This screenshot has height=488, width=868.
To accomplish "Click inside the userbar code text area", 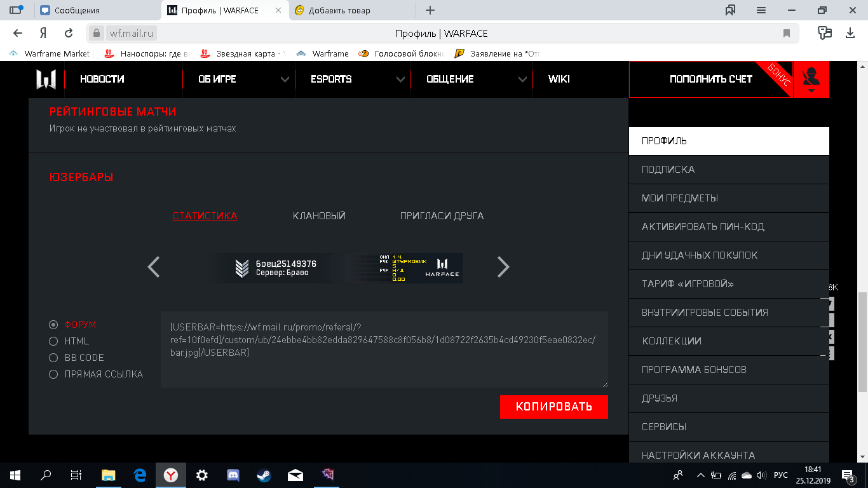I will click(384, 349).
